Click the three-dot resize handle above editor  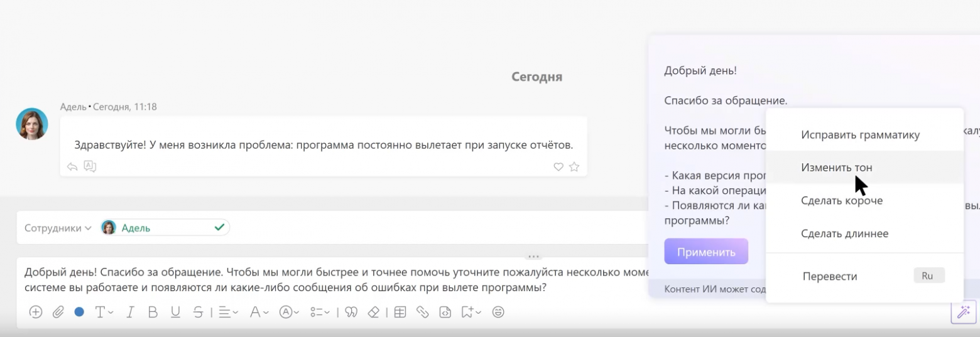534,256
